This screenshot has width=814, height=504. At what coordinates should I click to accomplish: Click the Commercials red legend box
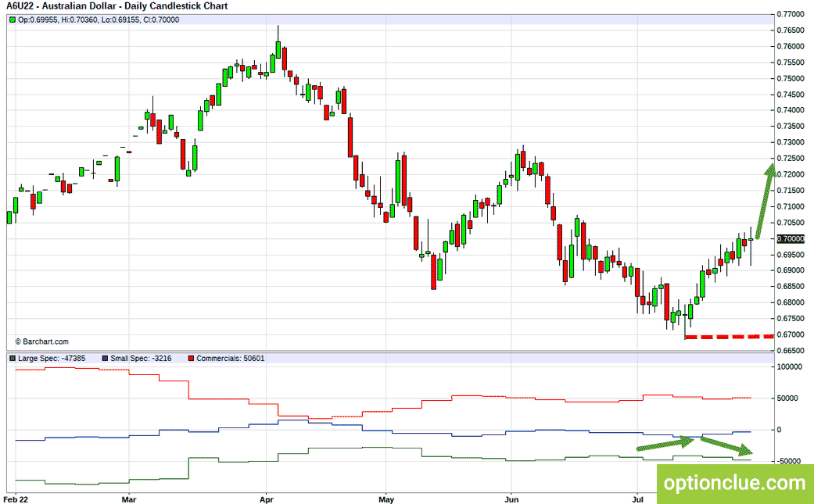pyautogui.click(x=191, y=359)
